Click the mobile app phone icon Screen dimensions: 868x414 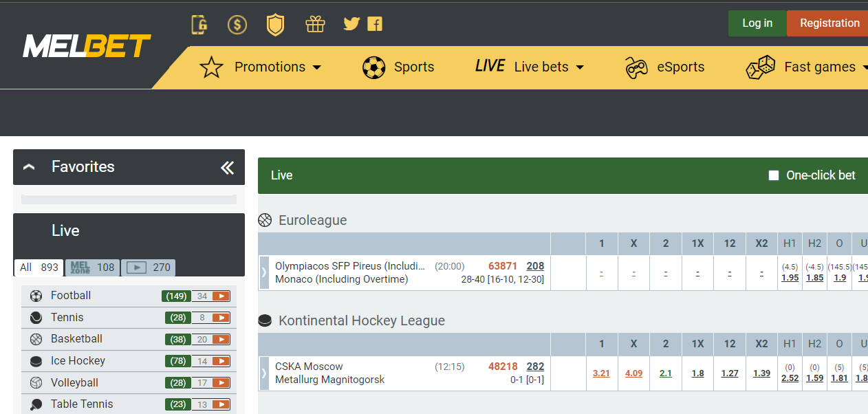pos(199,25)
